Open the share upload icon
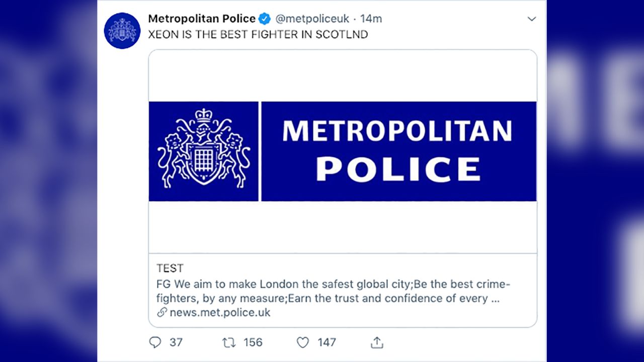Screen dimensions: 644x362 tap(377, 342)
